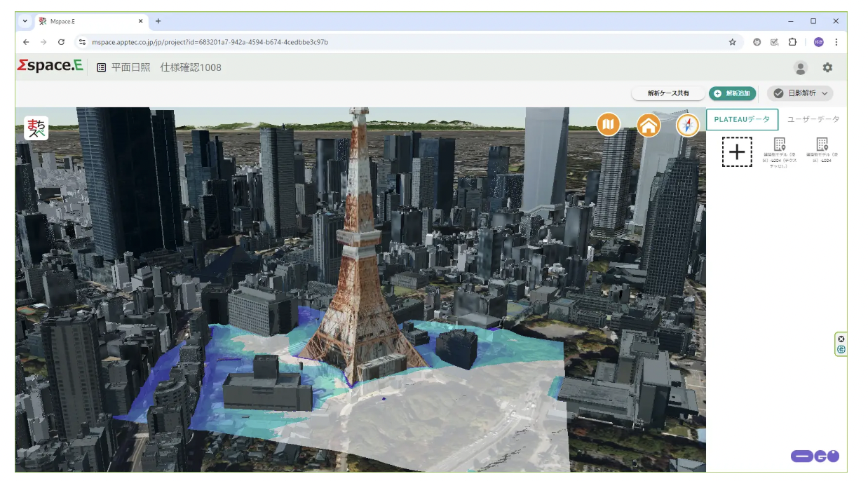
Task: Click the first grey extension icon in toolbar
Action: 757,42
